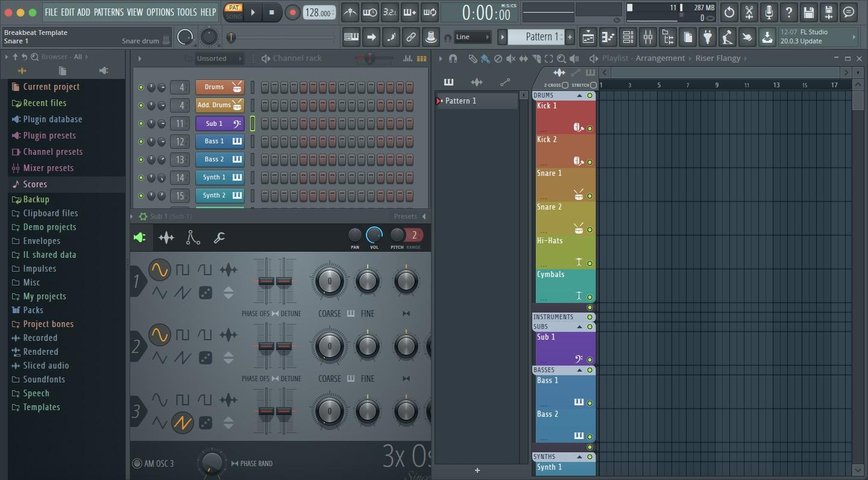Mute the Drums channel green LED
Viewport: 868px width, 480px height.
(141, 87)
